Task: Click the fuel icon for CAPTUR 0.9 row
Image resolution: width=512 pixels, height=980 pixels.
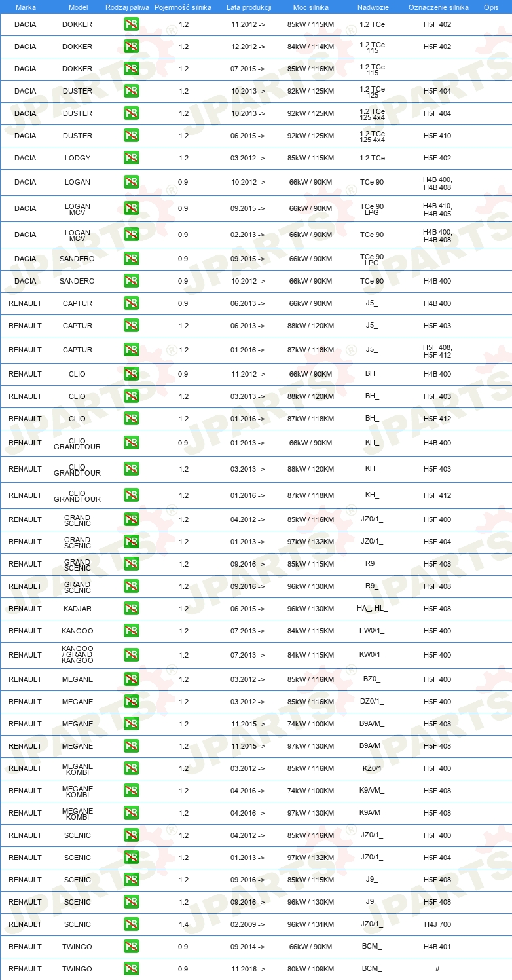Action: [x=131, y=303]
